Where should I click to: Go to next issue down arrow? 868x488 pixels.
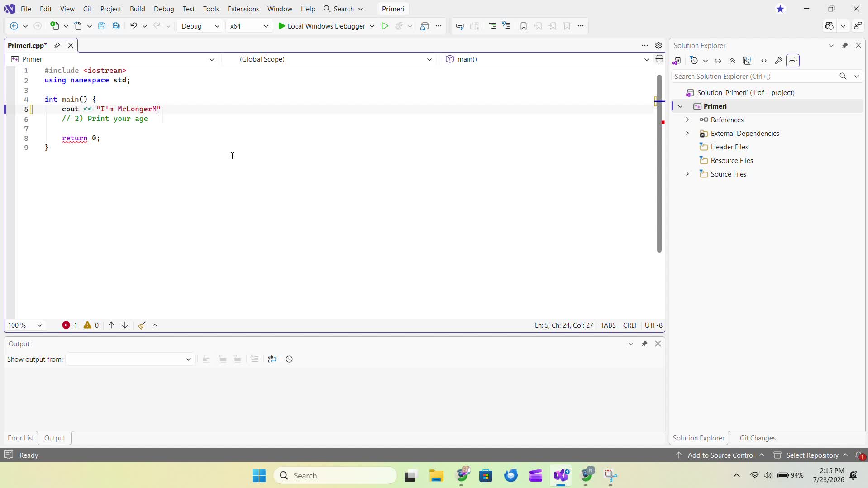(x=125, y=325)
